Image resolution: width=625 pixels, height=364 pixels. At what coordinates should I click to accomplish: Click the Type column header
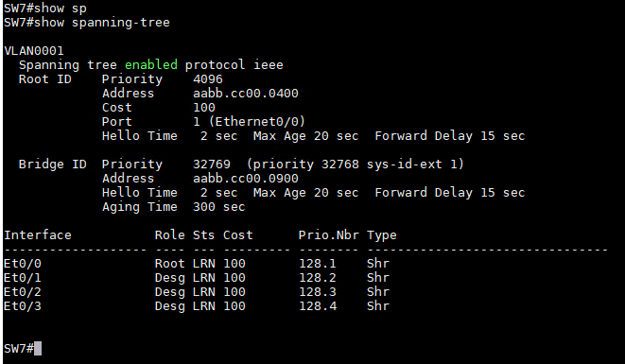coord(382,235)
